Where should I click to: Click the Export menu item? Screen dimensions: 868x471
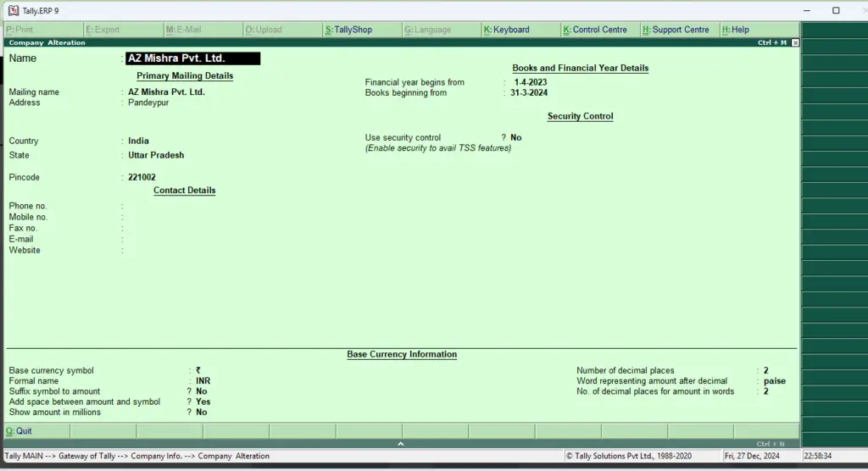[x=103, y=30]
